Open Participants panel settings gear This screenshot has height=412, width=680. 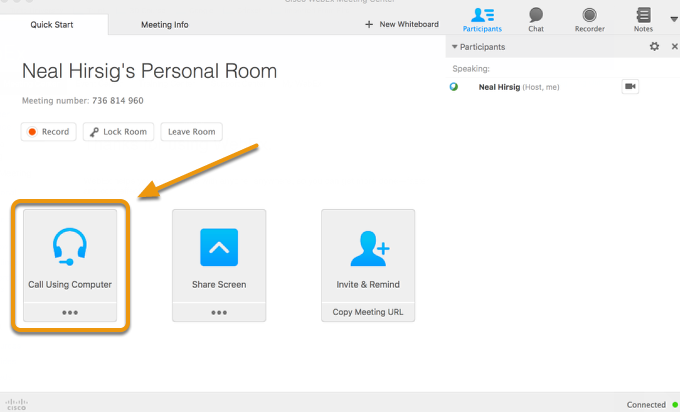point(654,46)
